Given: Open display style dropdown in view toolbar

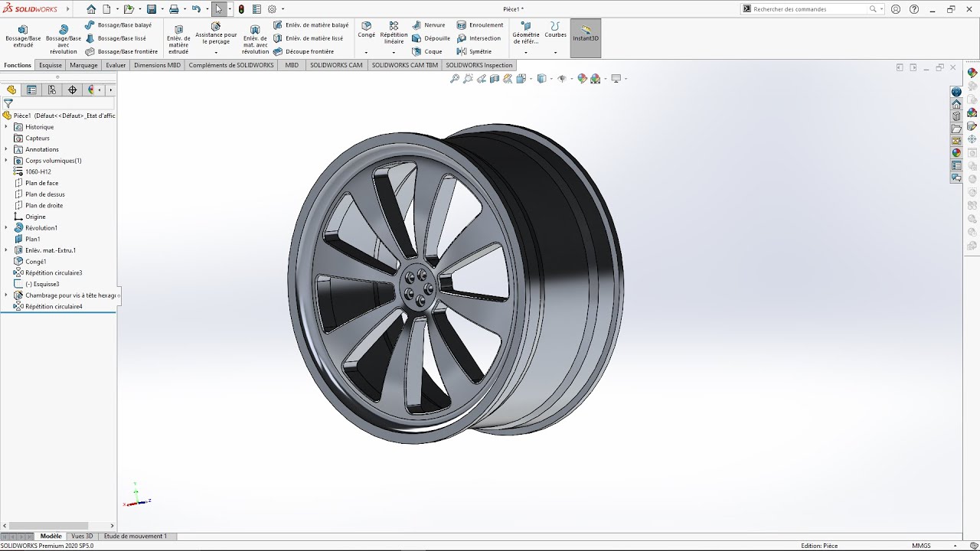Looking at the screenshot, I should 550,79.
